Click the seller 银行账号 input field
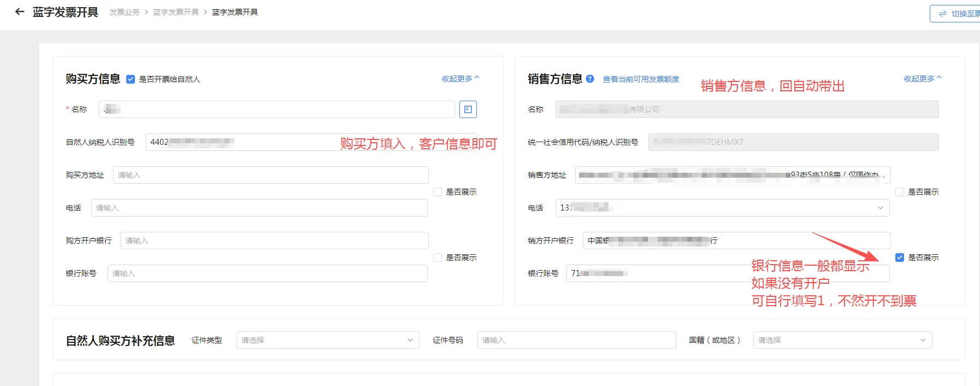The height and width of the screenshot is (386, 980). click(728, 273)
